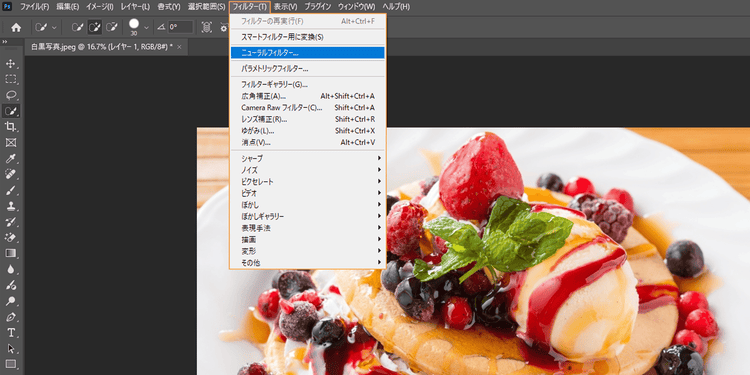The image size is (750, 375).
Task: Close the 白黒写真.jpeg document tab
Action: tap(179, 47)
